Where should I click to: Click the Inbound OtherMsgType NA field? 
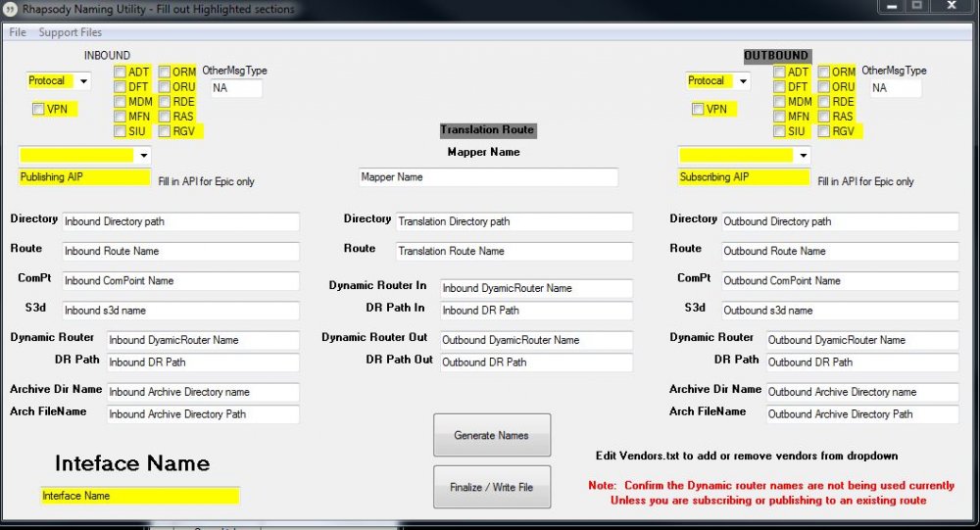pos(236,88)
